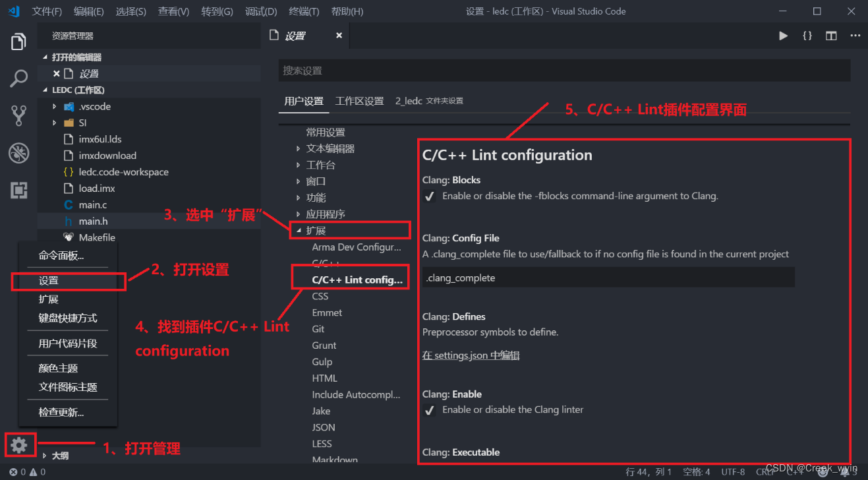The width and height of the screenshot is (868, 480).
Task: Expand the .vscode folder in the explorer
Action: [x=55, y=105]
